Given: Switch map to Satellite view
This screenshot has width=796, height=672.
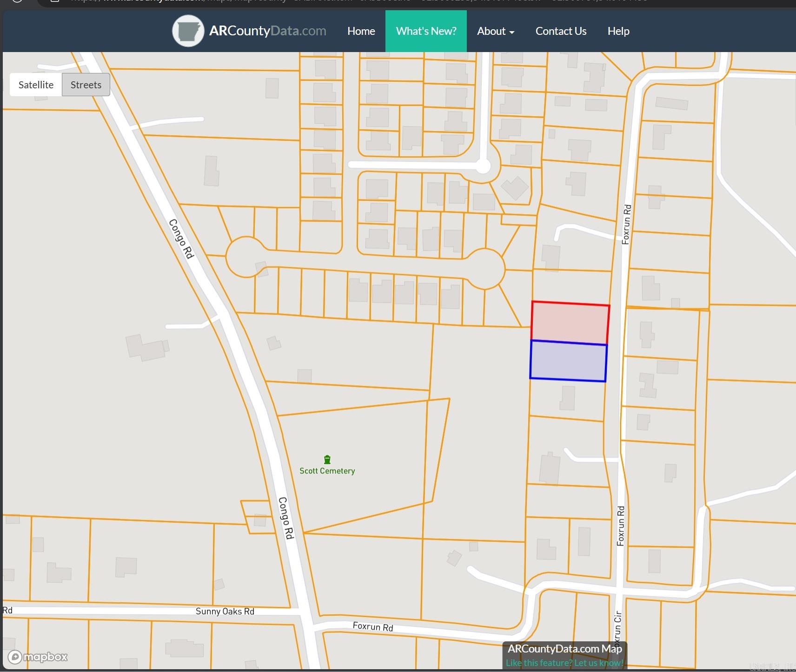Looking at the screenshot, I should (x=36, y=85).
